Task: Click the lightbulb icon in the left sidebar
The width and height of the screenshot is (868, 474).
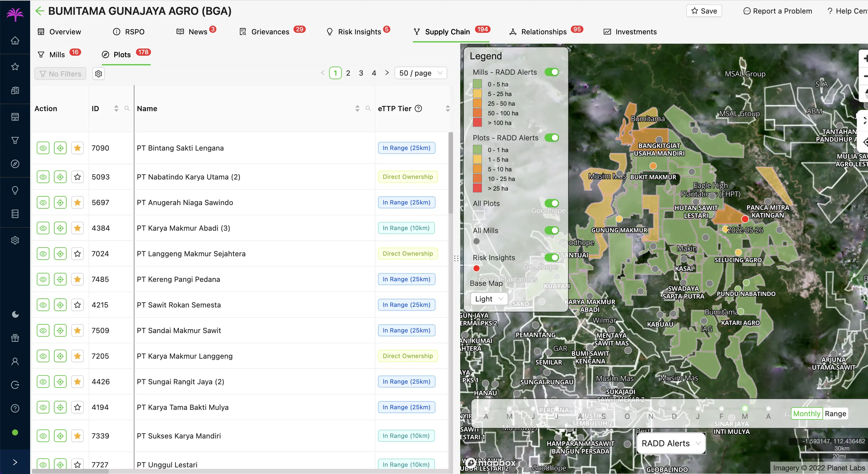Action: click(x=15, y=191)
